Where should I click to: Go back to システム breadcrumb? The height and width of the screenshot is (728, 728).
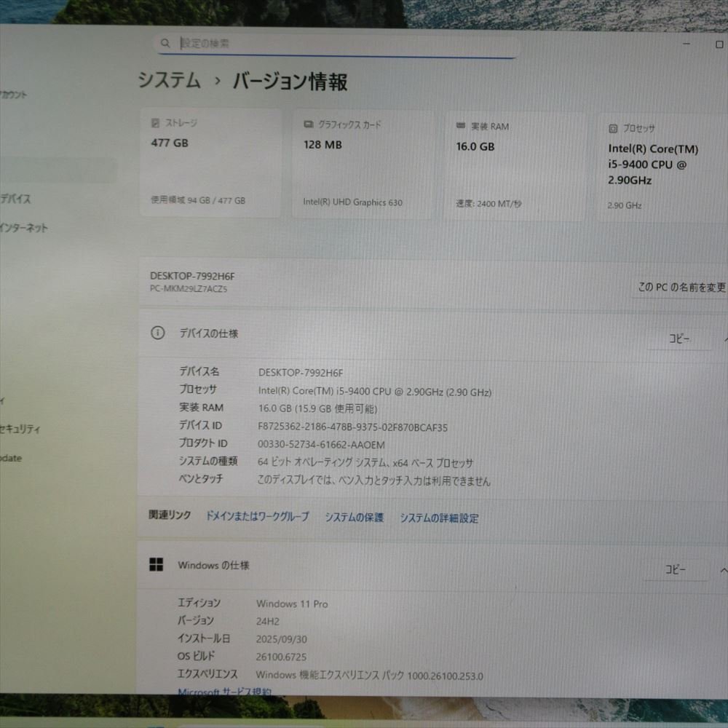pos(170,80)
